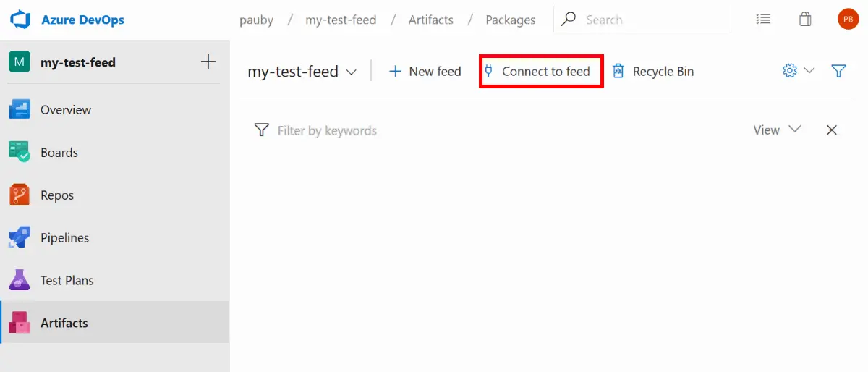Open the Test Plans flask icon
This screenshot has height=372, width=868.
pyautogui.click(x=20, y=281)
